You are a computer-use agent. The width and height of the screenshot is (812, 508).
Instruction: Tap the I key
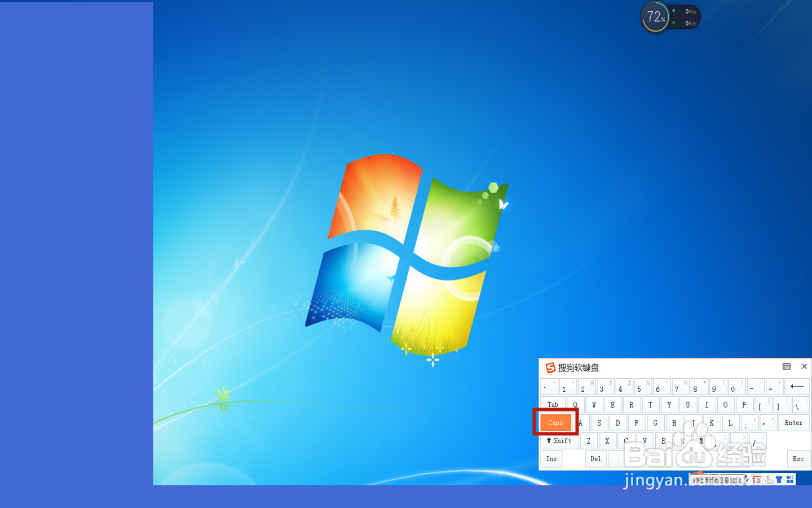(x=707, y=405)
